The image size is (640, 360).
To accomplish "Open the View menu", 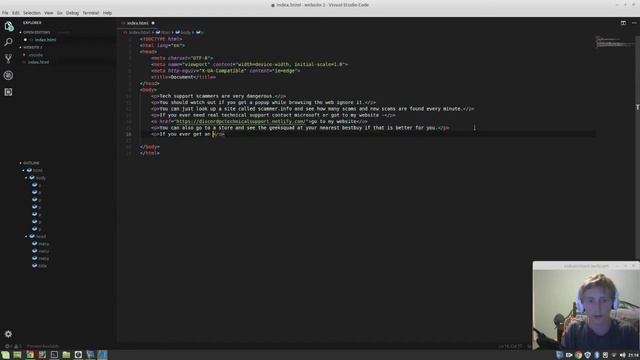I will point(48,13).
